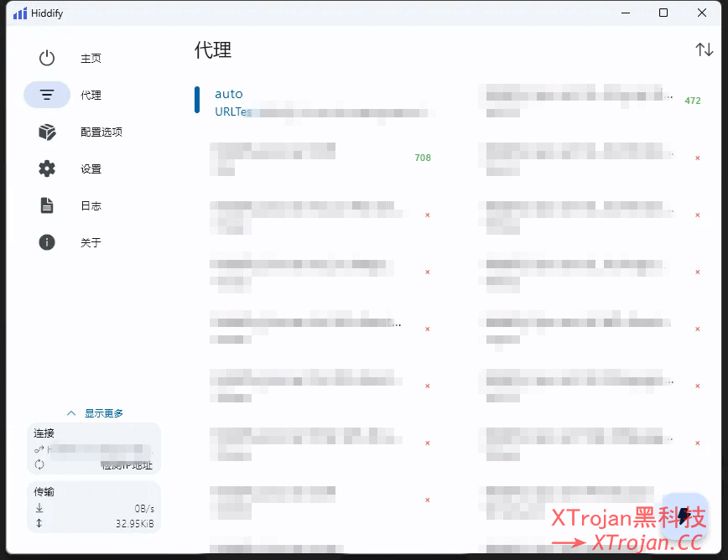The width and height of the screenshot is (728, 560).
Task: Click up-down total traffic icon
Action: [x=39, y=523]
